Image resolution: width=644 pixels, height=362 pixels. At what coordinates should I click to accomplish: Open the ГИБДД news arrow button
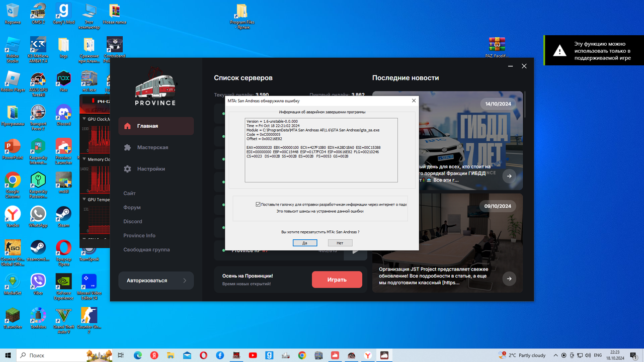point(509,176)
